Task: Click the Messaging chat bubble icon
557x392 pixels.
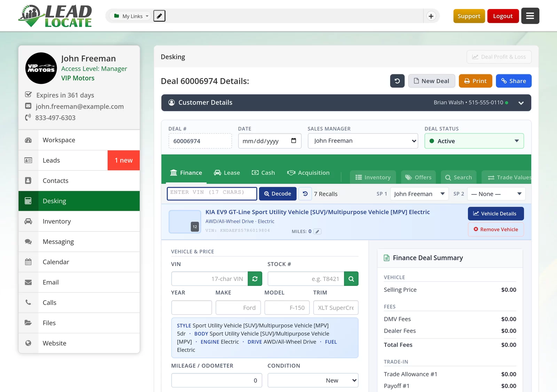Action: [28, 242]
